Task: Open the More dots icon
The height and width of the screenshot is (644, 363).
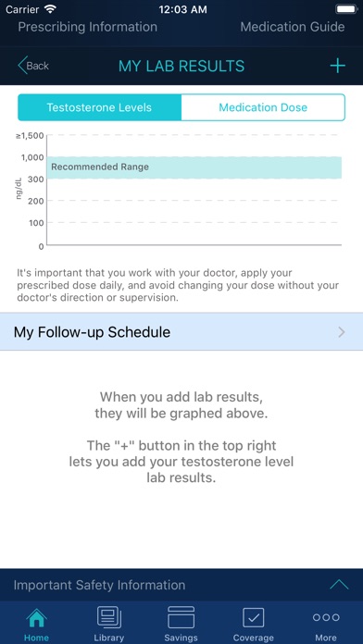Action: point(326,617)
